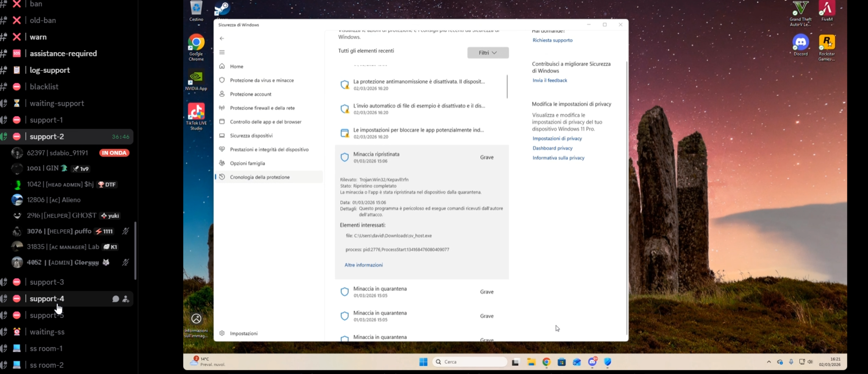Click Informazioni sull'immagine desktop icon
This screenshot has width=868, height=374.
pos(196,326)
